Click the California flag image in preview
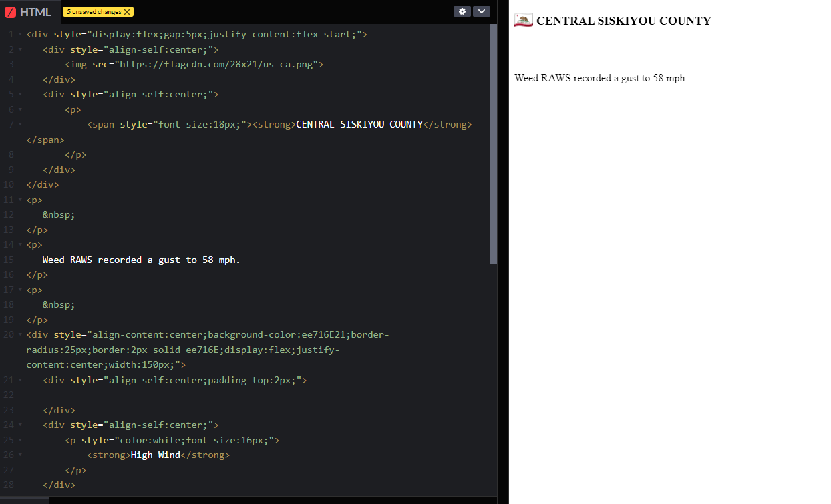This screenshot has height=504, width=831. click(524, 20)
